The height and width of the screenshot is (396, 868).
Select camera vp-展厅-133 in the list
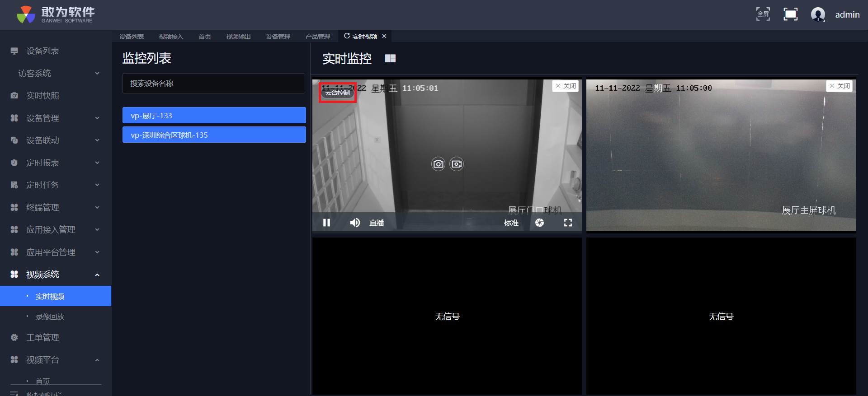pyautogui.click(x=214, y=115)
